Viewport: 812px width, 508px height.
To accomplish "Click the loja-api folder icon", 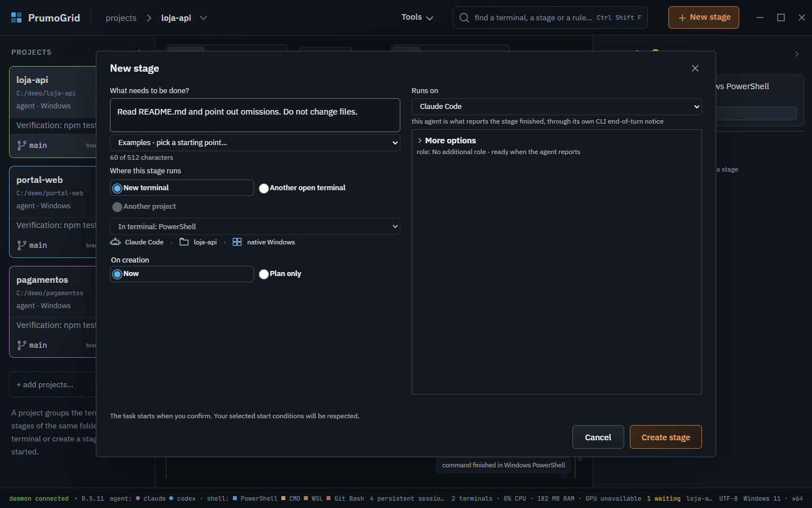I will (x=184, y=242).
